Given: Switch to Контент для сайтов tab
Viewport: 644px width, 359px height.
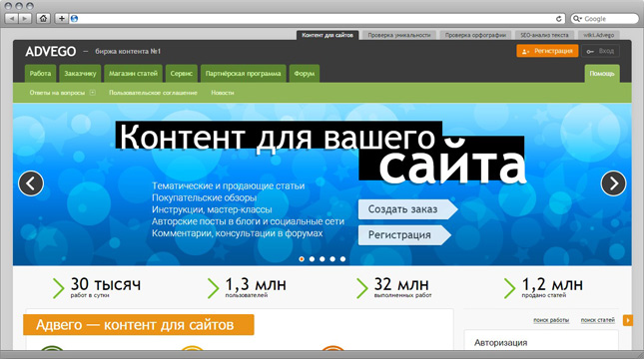Looking at the screenshot, I should [327, 35].
